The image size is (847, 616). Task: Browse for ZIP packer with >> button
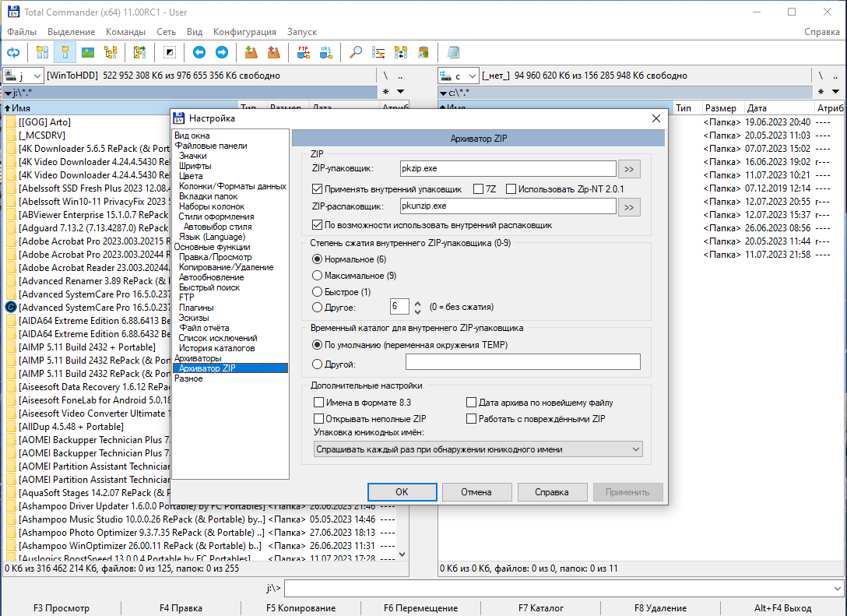point(629,169)
